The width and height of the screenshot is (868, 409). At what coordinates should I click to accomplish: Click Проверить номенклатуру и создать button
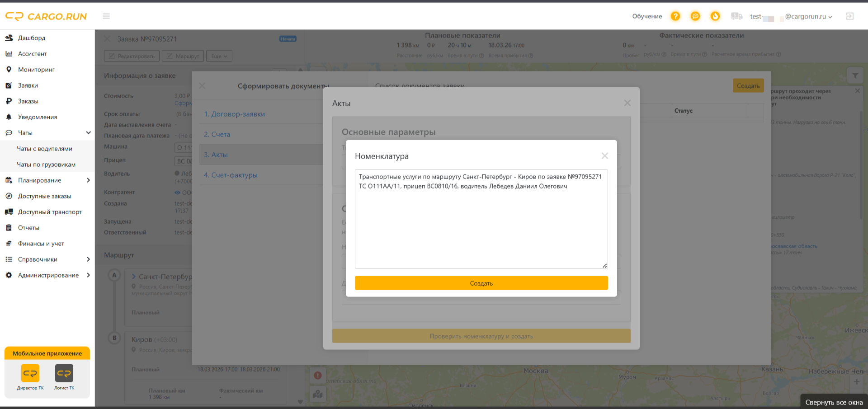click(481, 336)
